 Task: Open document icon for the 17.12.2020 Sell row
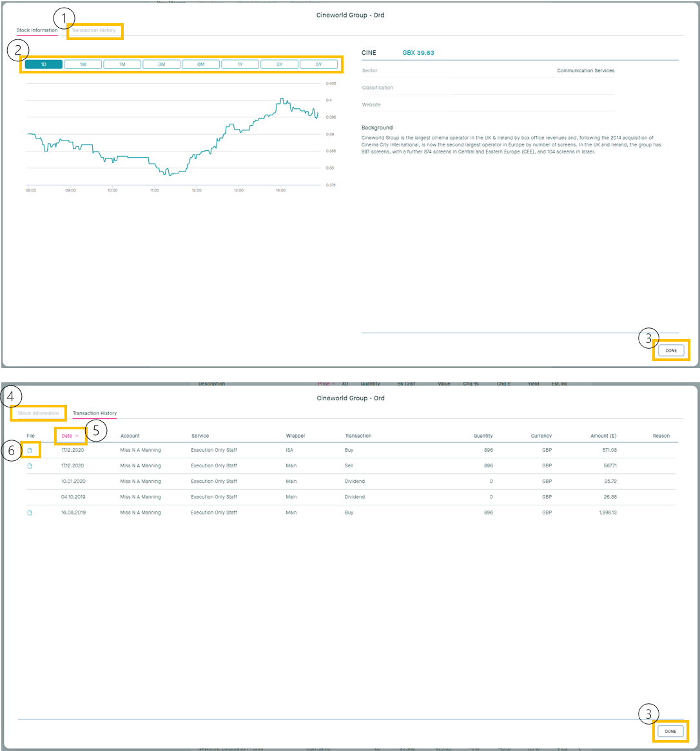[x=30, y=465]
